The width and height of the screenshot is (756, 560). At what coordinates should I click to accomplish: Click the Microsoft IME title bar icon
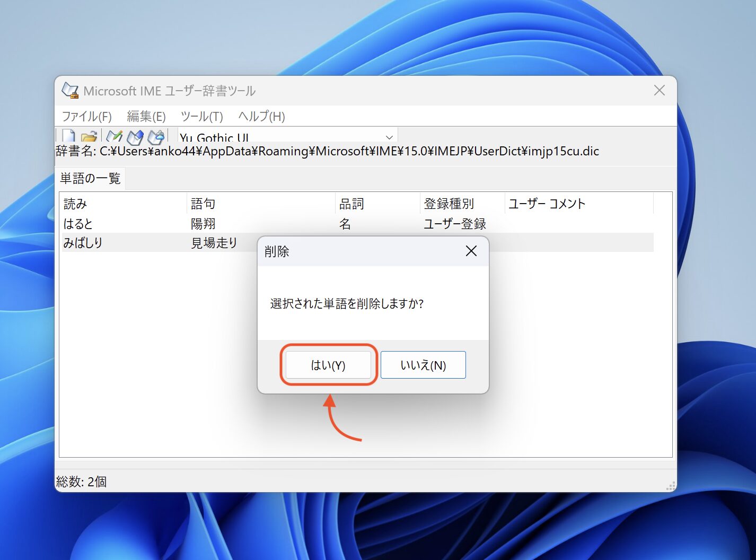(70, 91)
